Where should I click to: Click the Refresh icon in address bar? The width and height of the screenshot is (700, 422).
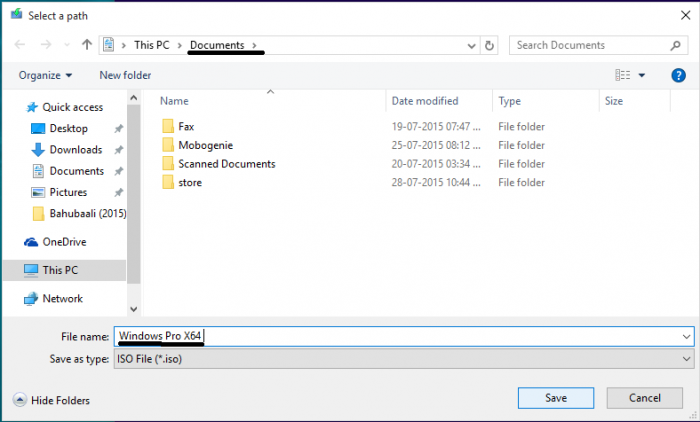tap(489, 45)
